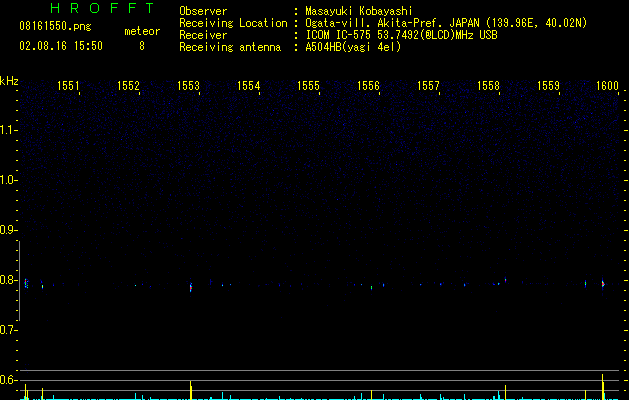Click the 0.6 kHz frequency label
629x400 pixels.
point(8,380)
